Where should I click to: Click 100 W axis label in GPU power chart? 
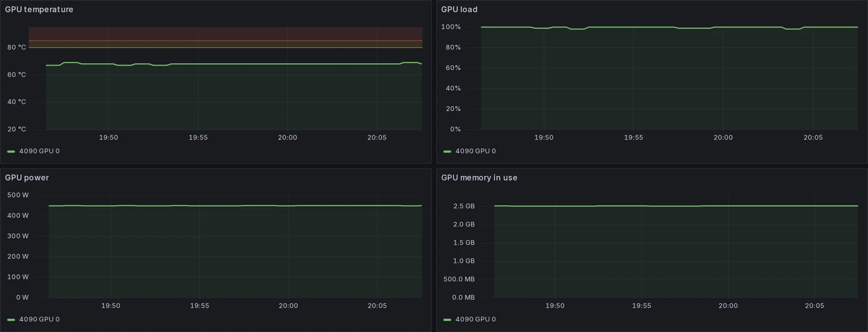(x=18, y=277)
